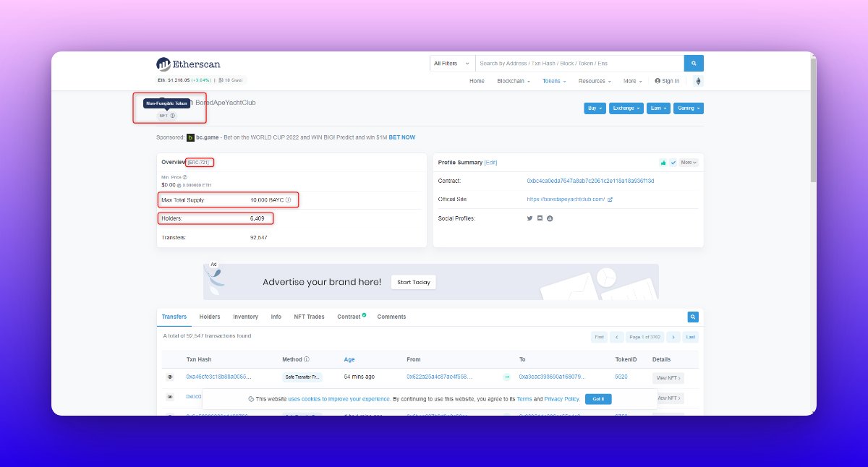Click the Age column header
Viewport: 868px width, 467px height.
click(x=349, y=359)
